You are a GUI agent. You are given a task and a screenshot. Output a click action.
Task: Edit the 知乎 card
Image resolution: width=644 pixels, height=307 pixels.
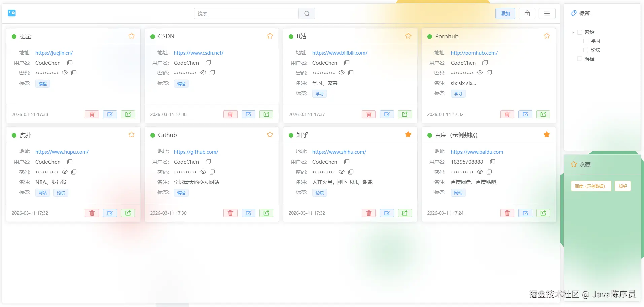coord(387,213)
